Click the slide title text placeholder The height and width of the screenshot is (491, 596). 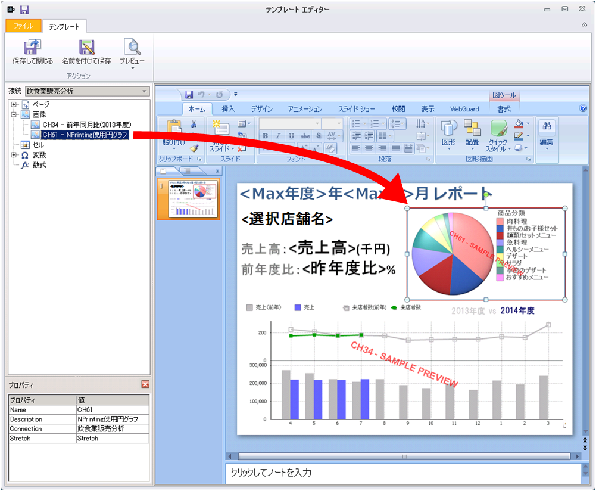366,194
